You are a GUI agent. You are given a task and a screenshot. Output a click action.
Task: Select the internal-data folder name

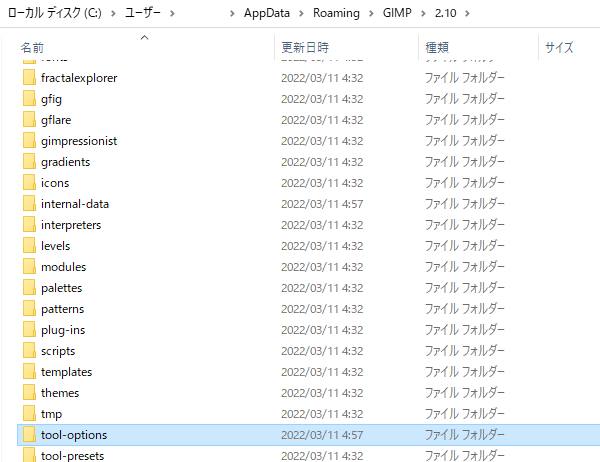tap(75, 204)
